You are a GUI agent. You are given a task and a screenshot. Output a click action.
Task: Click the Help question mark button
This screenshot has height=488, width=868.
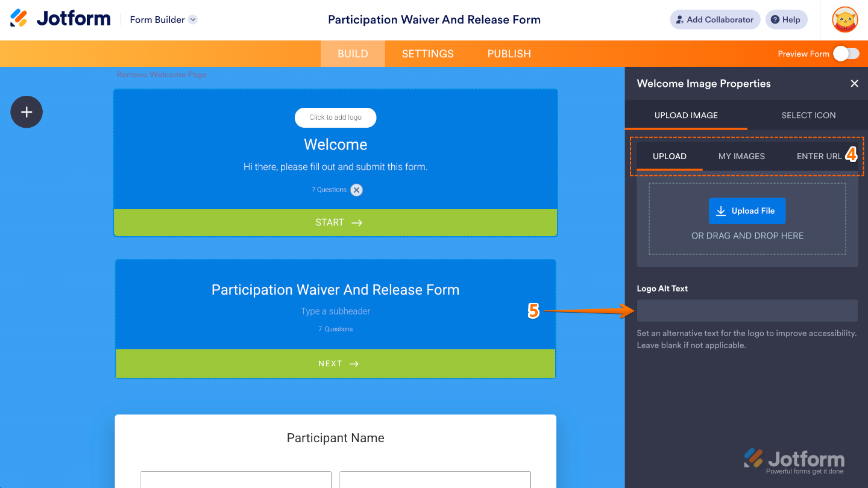click(x=786, y=19)
